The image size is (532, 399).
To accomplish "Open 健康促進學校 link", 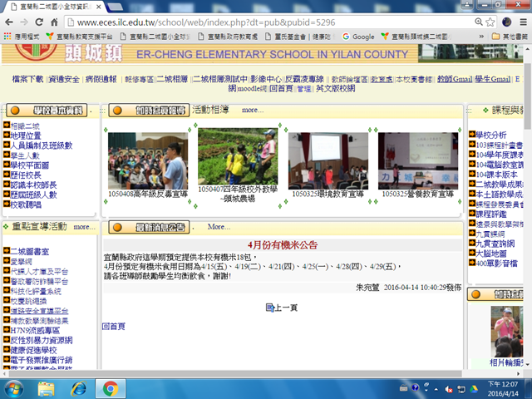I will point(33,350).
